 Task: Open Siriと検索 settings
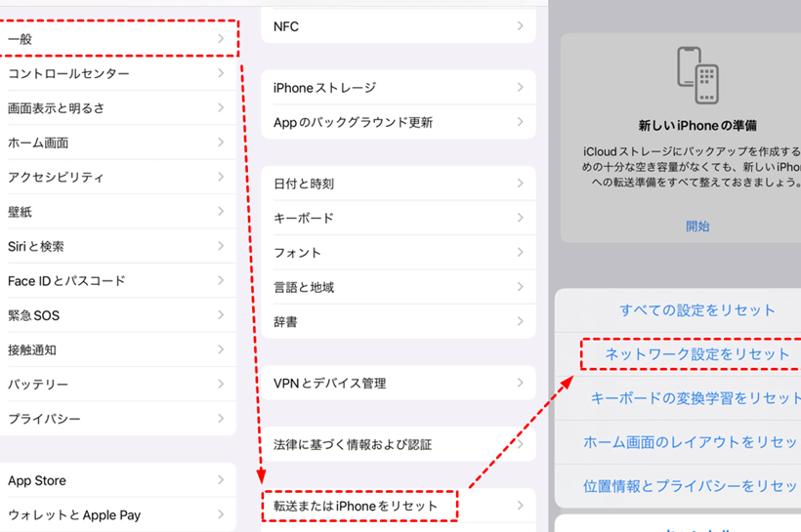pyautogui.click(x=117, y=247)
